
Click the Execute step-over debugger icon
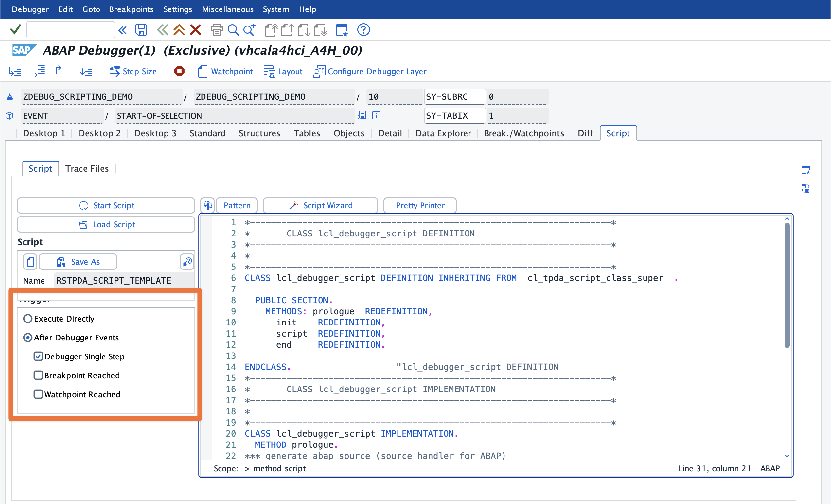coord(39,71)
